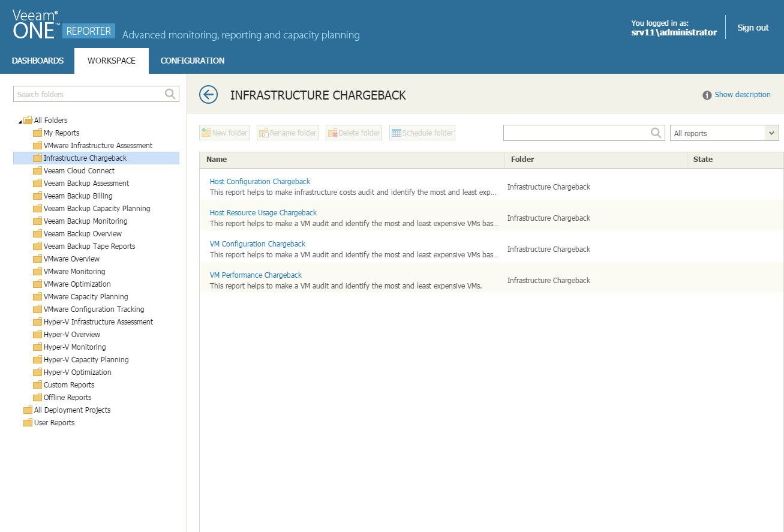Select the Hyper-V Optimization folder

[x=77, y=372]
